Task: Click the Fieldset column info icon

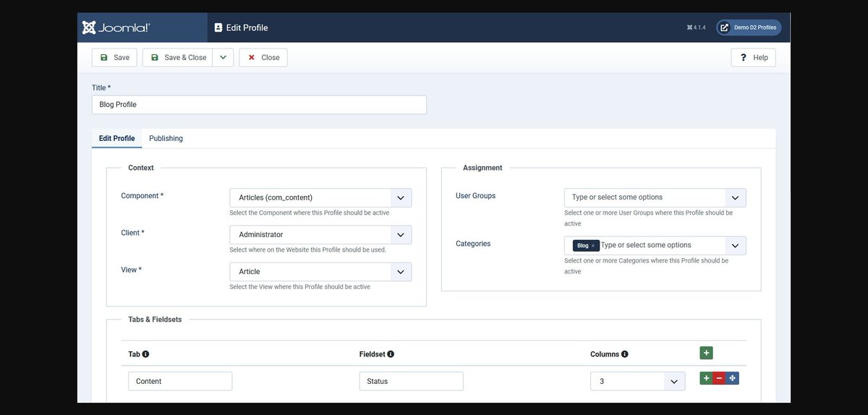Action: 391,354
